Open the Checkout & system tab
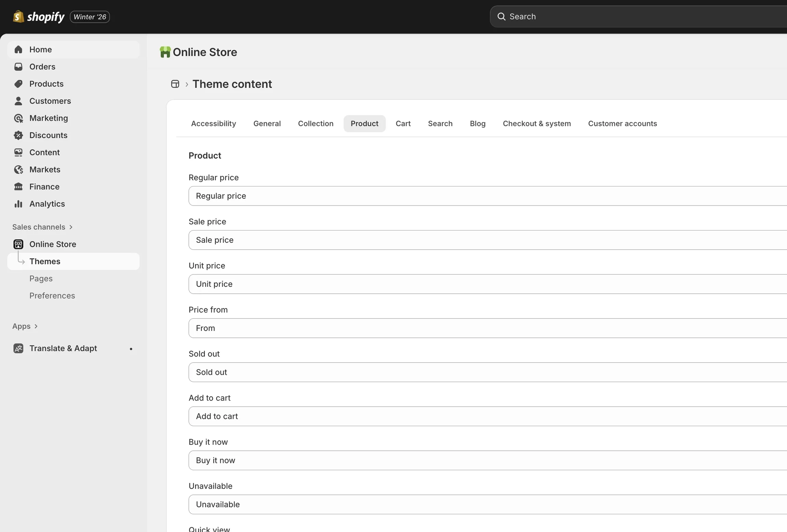 (536, 123)
